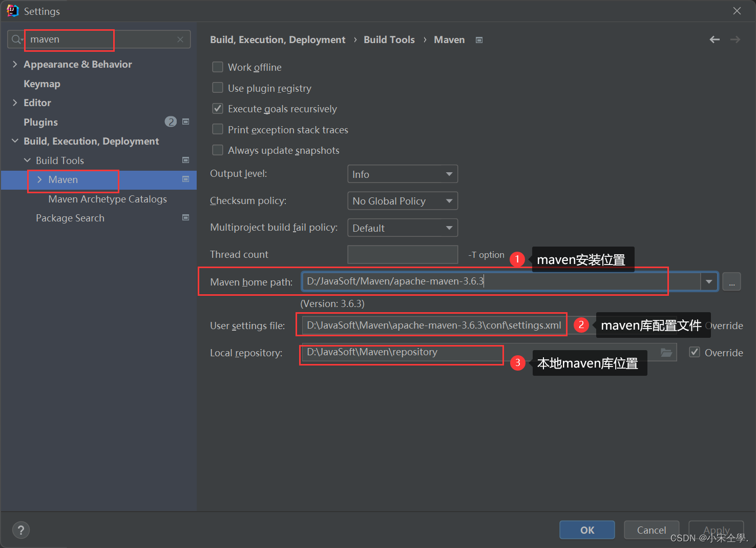Image resolution: width=756 pixels, height=548 pixels.
Task: Expand the Maven tree node
Action: (39, 179)
